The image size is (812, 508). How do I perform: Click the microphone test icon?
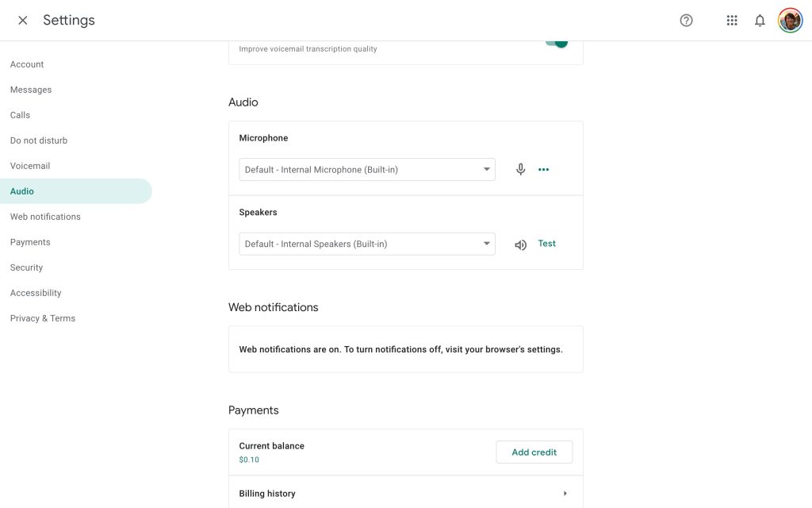click(x=520, y=169)
